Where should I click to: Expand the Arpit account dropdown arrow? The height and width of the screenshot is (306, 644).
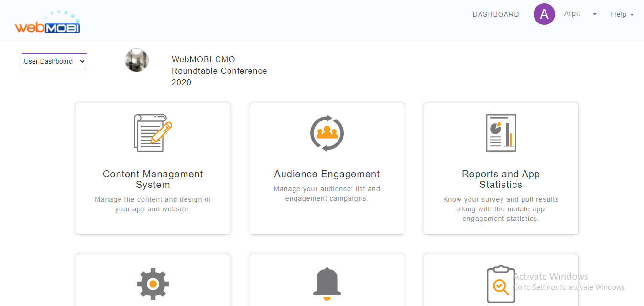[595, 14]
